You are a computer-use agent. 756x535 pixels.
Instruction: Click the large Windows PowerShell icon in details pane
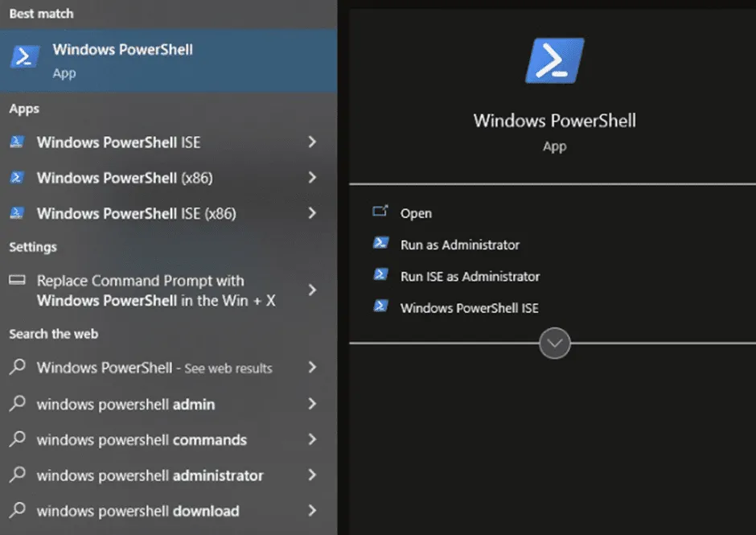(x=554, y=60)
